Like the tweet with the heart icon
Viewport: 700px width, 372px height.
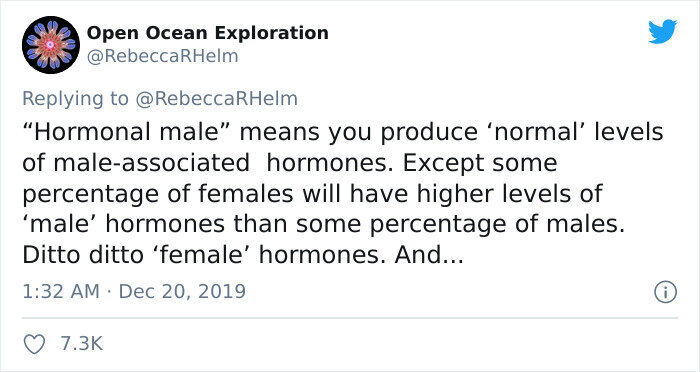[x=34, y=344]
